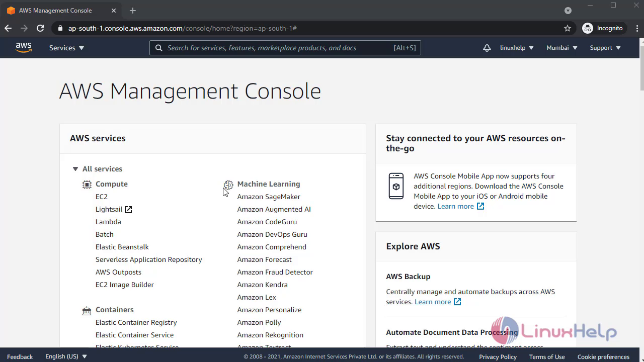Click the site lock icon in address bar

tap(60, 28)
